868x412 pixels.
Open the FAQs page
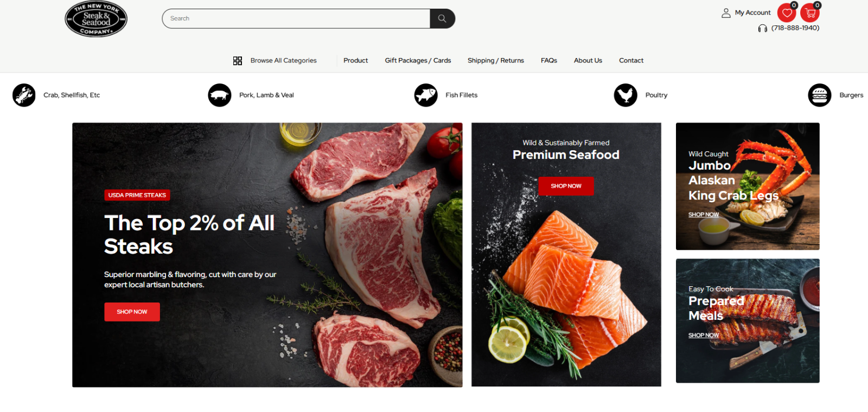(x=549, y=61)
